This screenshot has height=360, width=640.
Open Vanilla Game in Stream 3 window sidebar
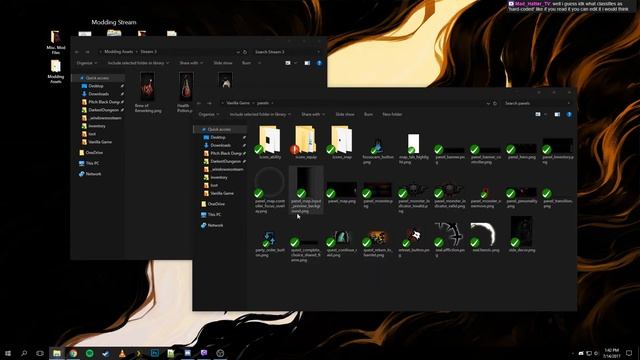(100, 142)
